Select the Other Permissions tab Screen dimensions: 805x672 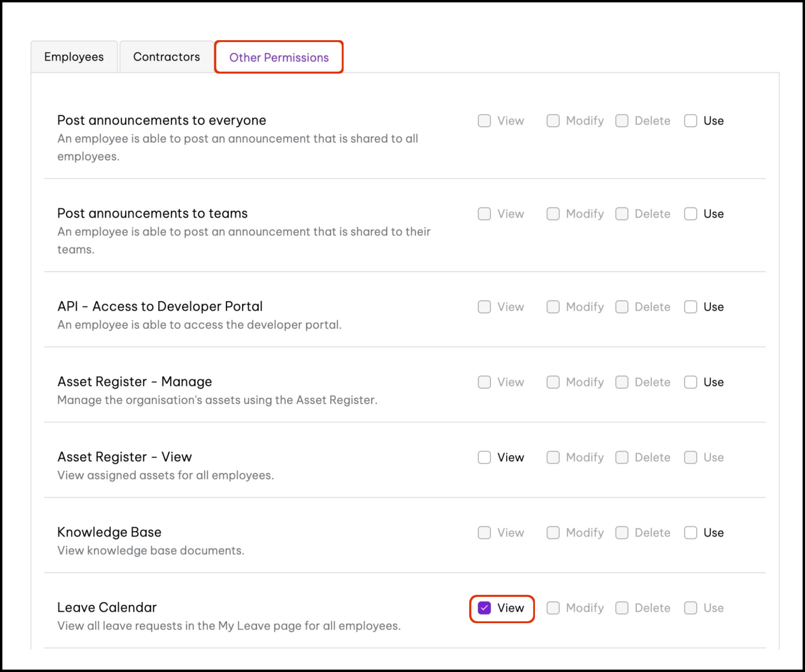click(279, 58)
